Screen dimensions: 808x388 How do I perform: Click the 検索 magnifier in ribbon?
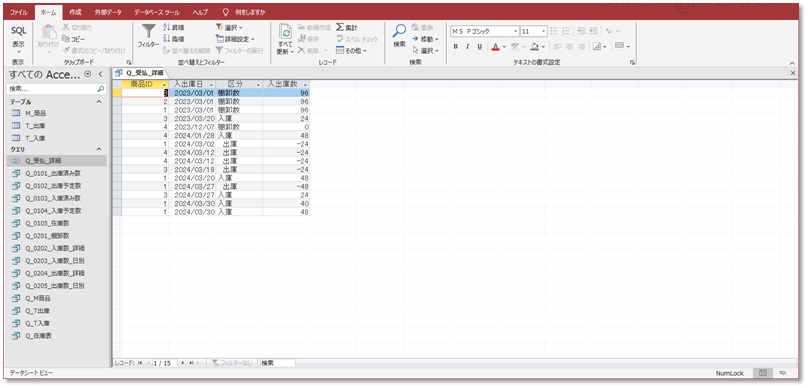coord(399,31)
